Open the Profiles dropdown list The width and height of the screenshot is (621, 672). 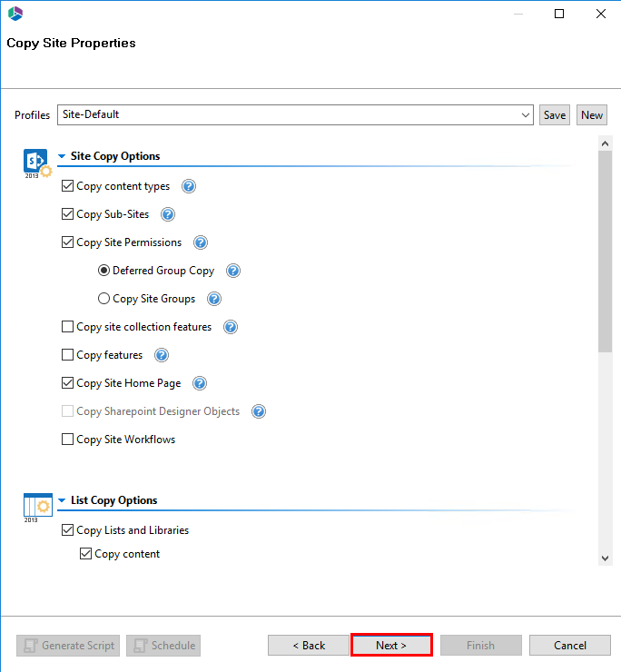[x=527, y=115]
